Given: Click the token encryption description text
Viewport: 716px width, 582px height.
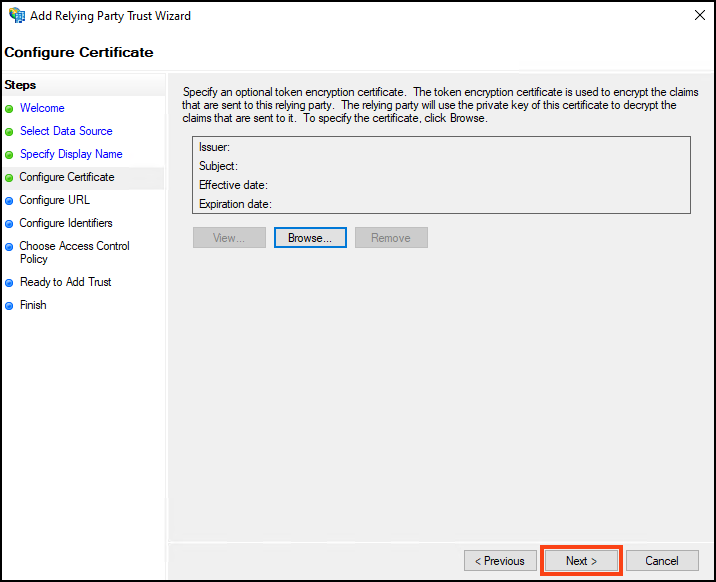Looking at the screenshot, I should 440,105.
